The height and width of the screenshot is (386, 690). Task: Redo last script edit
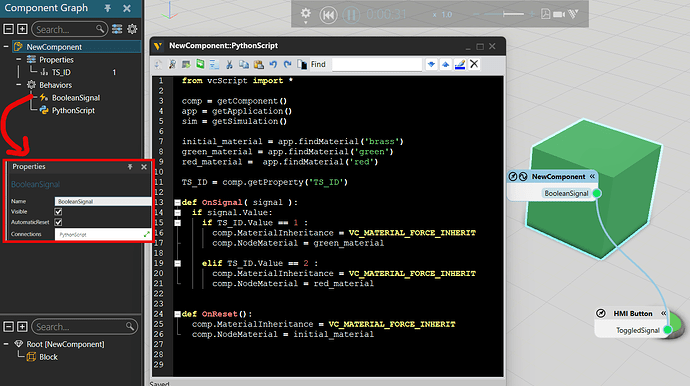(287, 64)
